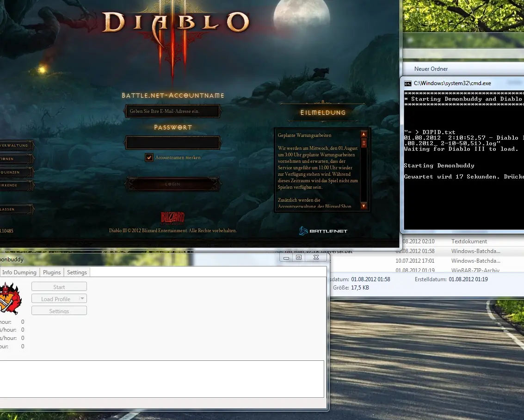524x420 pixels.
Task: Click the Battle.net account name email field
Action: pyautogui.click(x=173, y=111)
